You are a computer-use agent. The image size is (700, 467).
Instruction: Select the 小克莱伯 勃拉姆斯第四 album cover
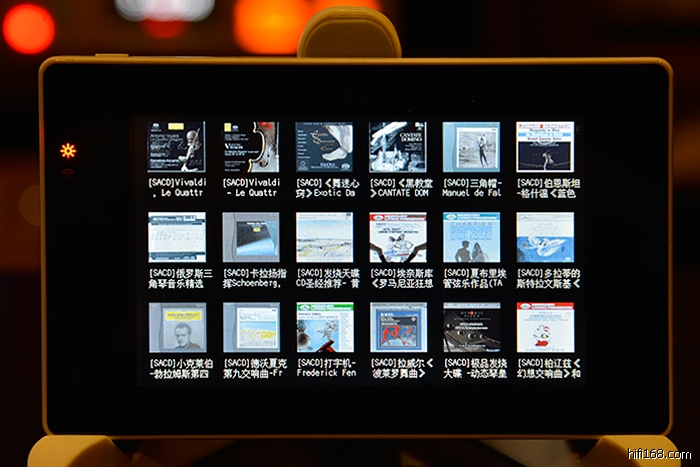177,327
